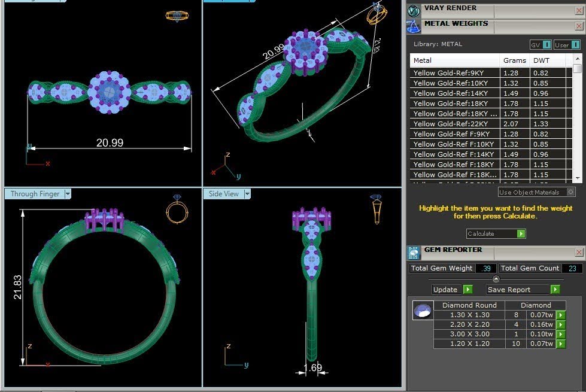
Task: Close the Metal Weights panel
Action: (579, 26)
